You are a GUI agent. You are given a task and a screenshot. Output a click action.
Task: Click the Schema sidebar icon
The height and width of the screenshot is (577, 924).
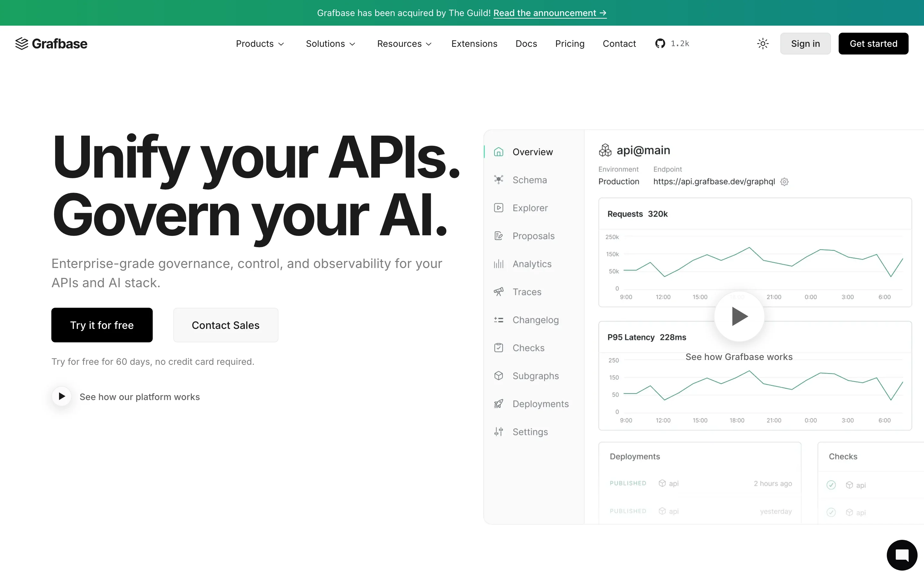click(x=499, y=180)
